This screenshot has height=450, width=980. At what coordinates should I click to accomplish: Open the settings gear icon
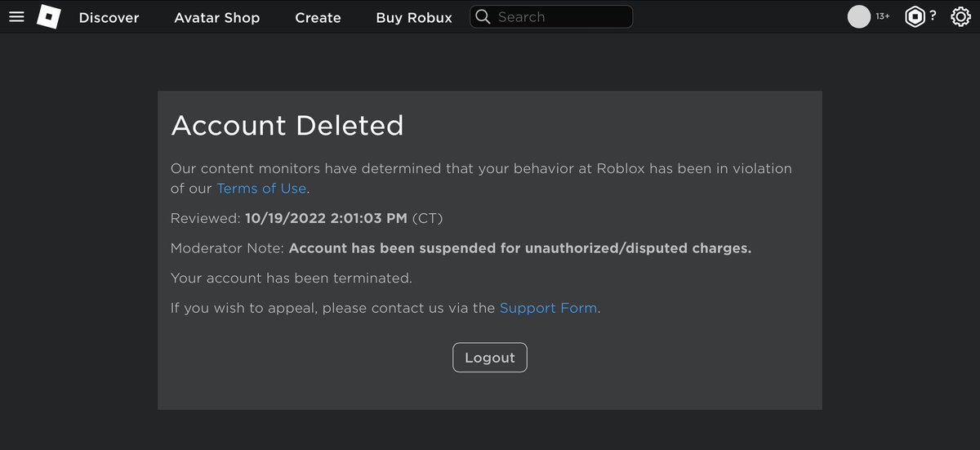pos(960,16)
